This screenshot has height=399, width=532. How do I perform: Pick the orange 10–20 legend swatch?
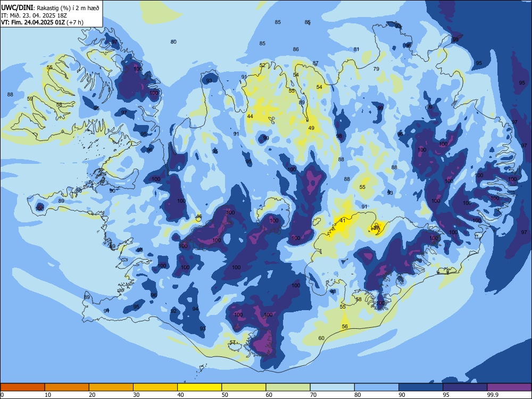coord(67,387)
